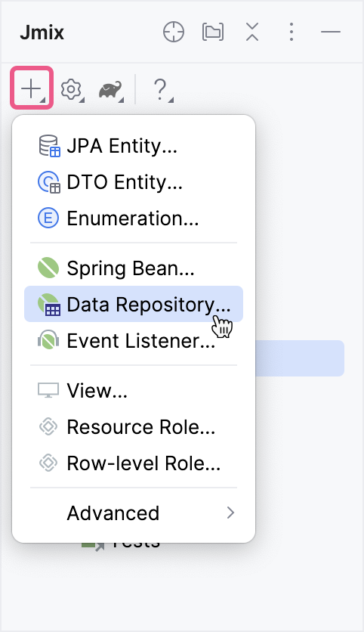Choose View... from the menu
This screenshot has height=632, width=364.
click(x=134, y=391)
